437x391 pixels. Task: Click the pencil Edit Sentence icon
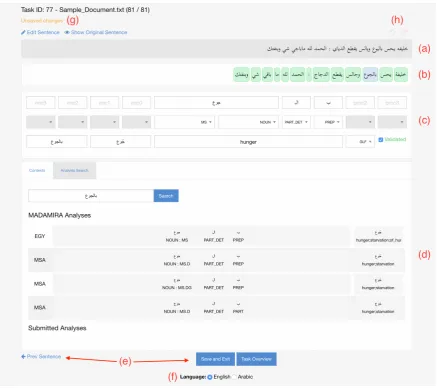[23, 32]
